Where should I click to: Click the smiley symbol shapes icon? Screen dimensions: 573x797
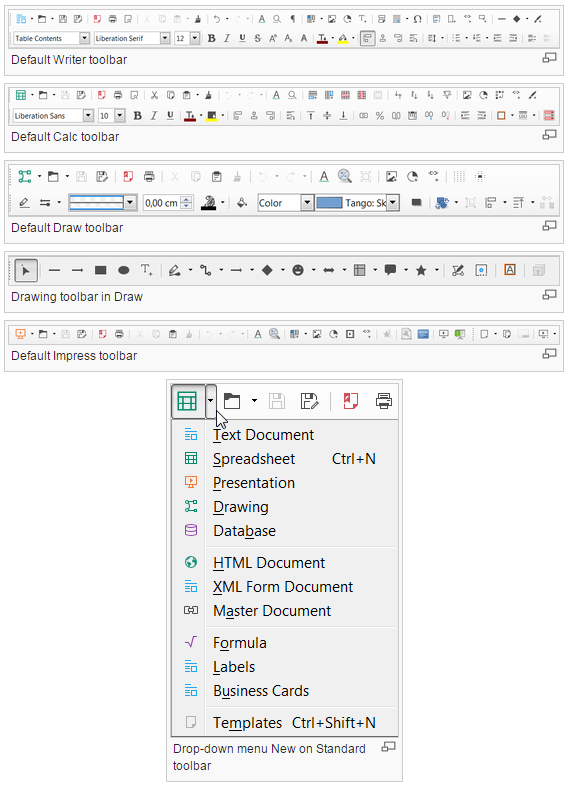298,270
